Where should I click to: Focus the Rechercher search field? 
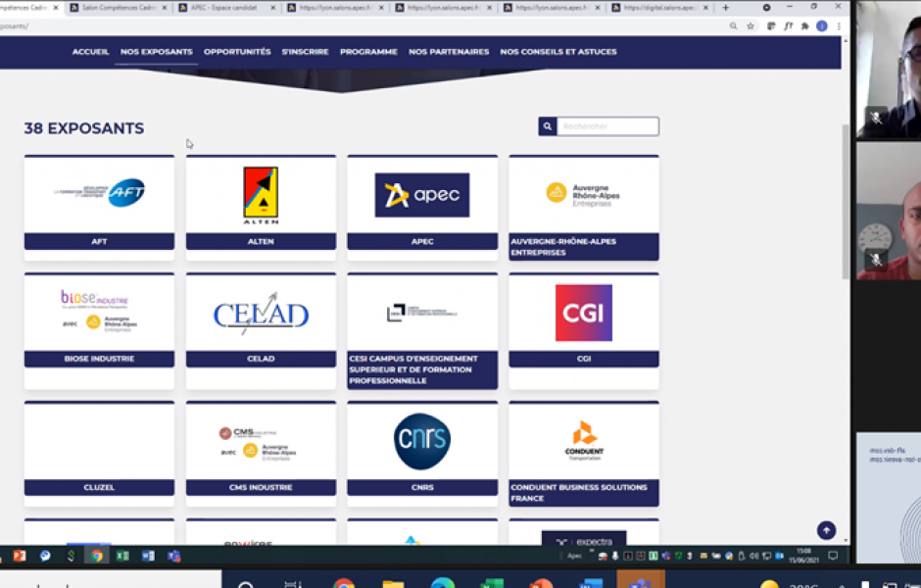(607, 126)
